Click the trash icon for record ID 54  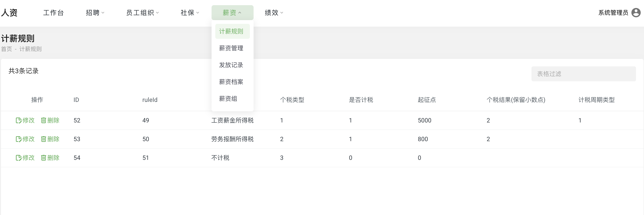click(x=43, y=158)
